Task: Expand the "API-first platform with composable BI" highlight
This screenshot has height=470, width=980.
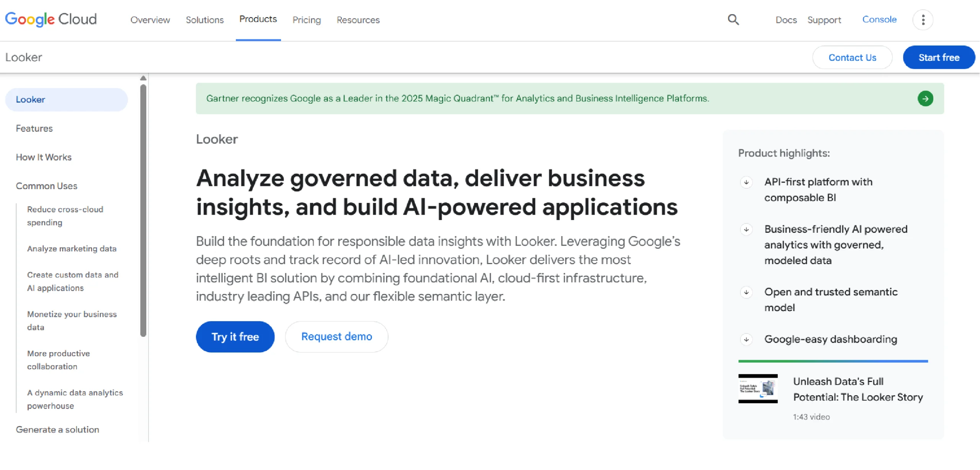Action: pos(746,183)
